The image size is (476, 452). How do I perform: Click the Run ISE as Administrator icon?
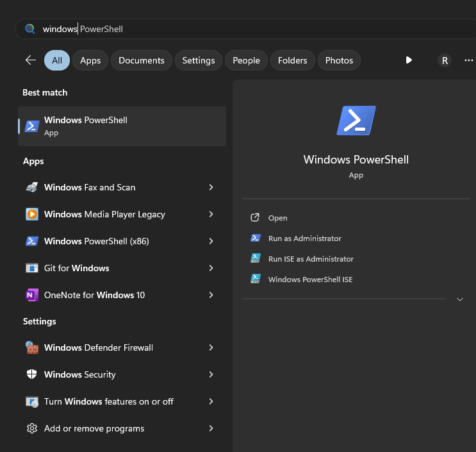[x=256, y=258]
